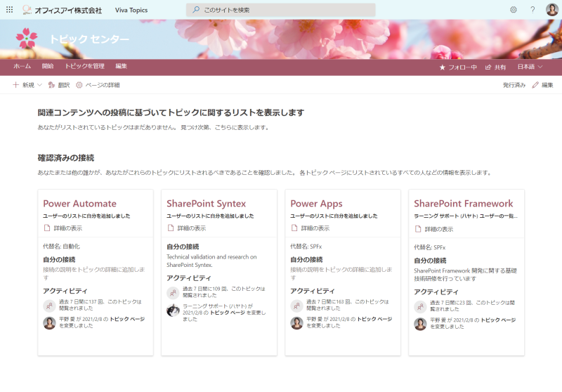Click the views icon on SharePoint Syntex card
The height and width of the screenshot is (392, 562).
coord(173,293)
